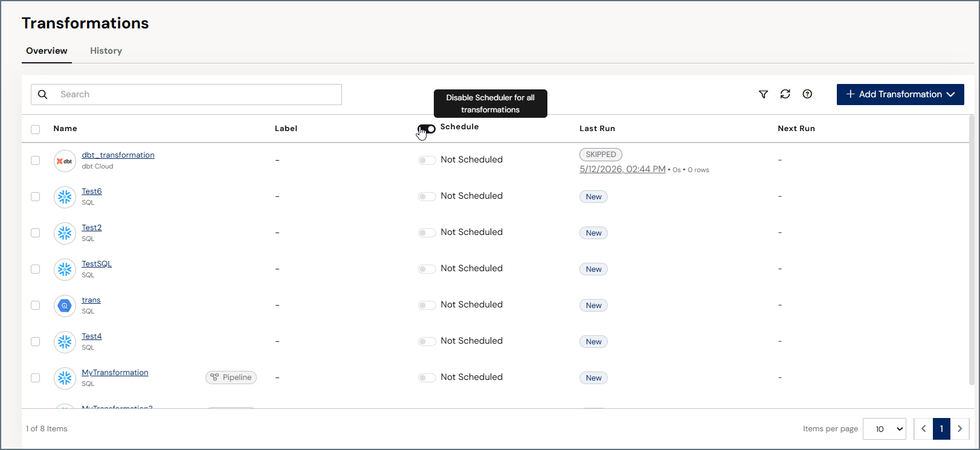
Task: Check the select-all checkbox in header
Action: tap(36, 129)
